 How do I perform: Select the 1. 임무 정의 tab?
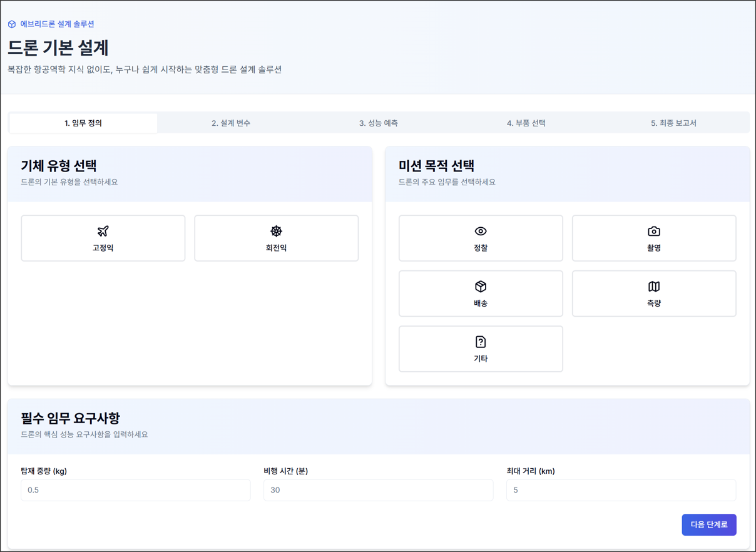tap(83, 123)
